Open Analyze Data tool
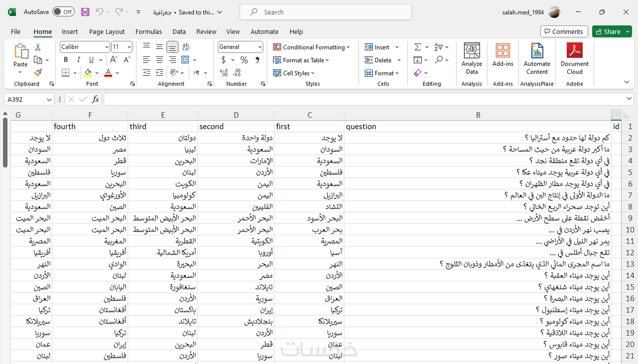This screenshot has width=638, height=364. click(472, 59)
